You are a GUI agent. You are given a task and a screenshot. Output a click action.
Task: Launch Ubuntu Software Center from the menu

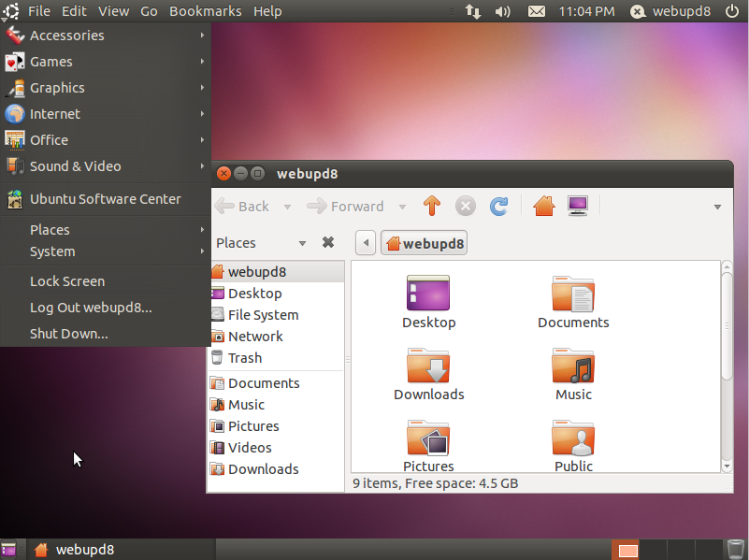click(106, 199)
